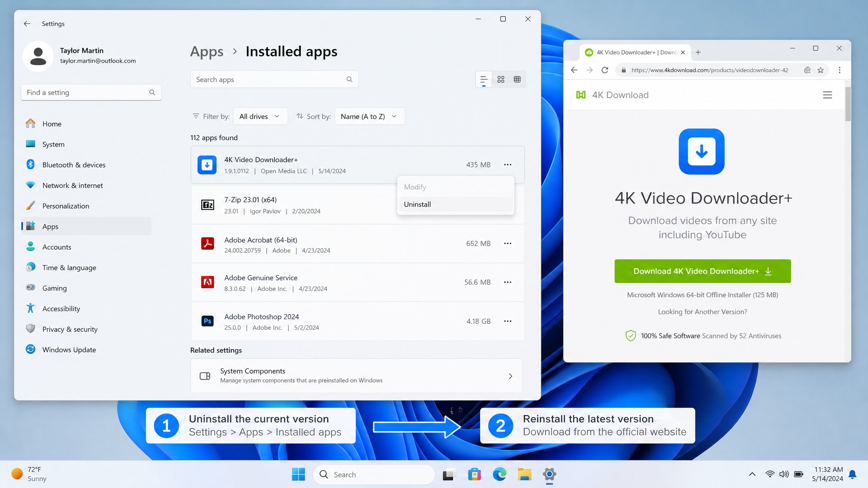Open the browser three-dot menu

click(839, 70)
